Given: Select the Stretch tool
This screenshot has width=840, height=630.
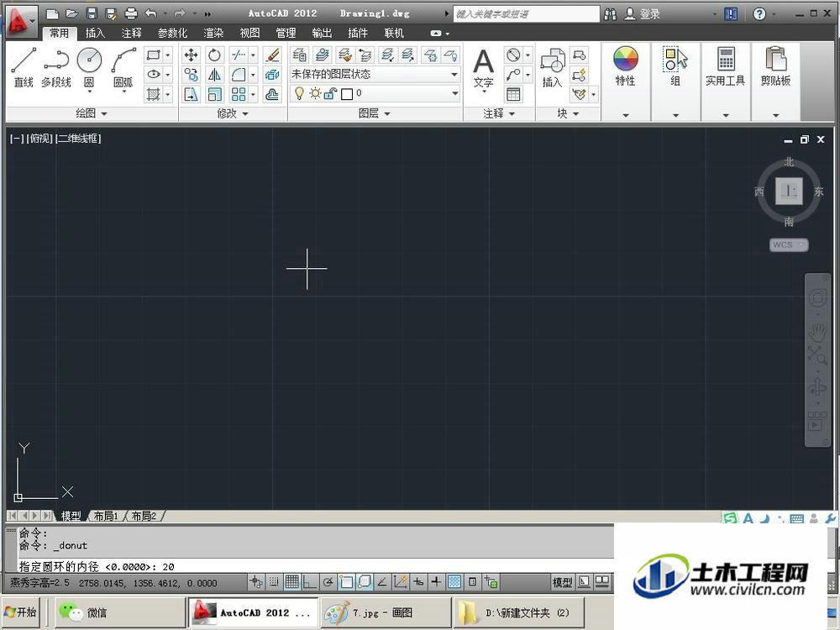Looking at the screenshot, I should click(192, 95).
